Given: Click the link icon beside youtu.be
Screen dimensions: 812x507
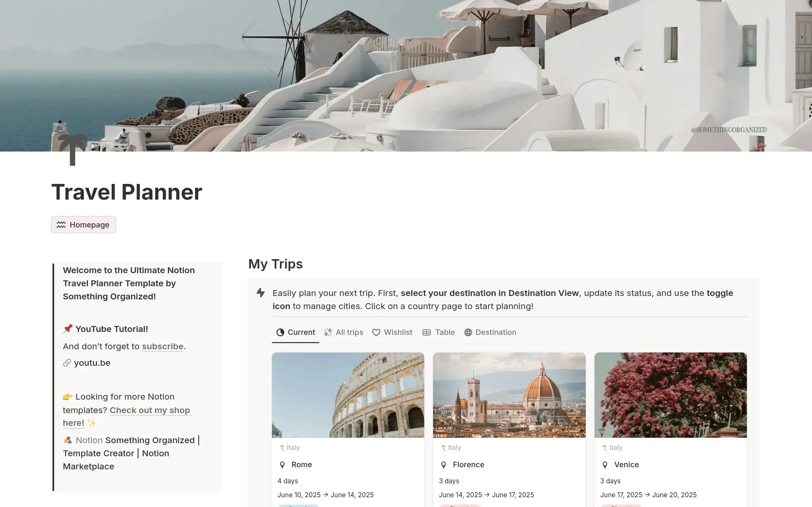Looking at the screenshot, I should coord(67,363).
